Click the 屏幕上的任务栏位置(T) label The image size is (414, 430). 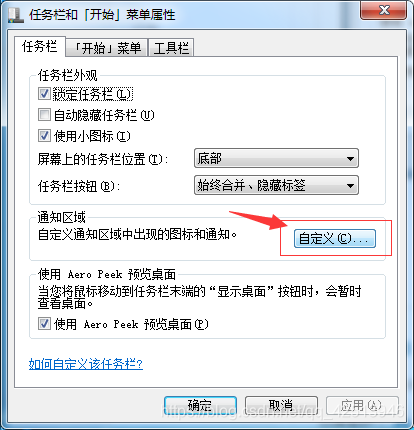pos(102,159)
